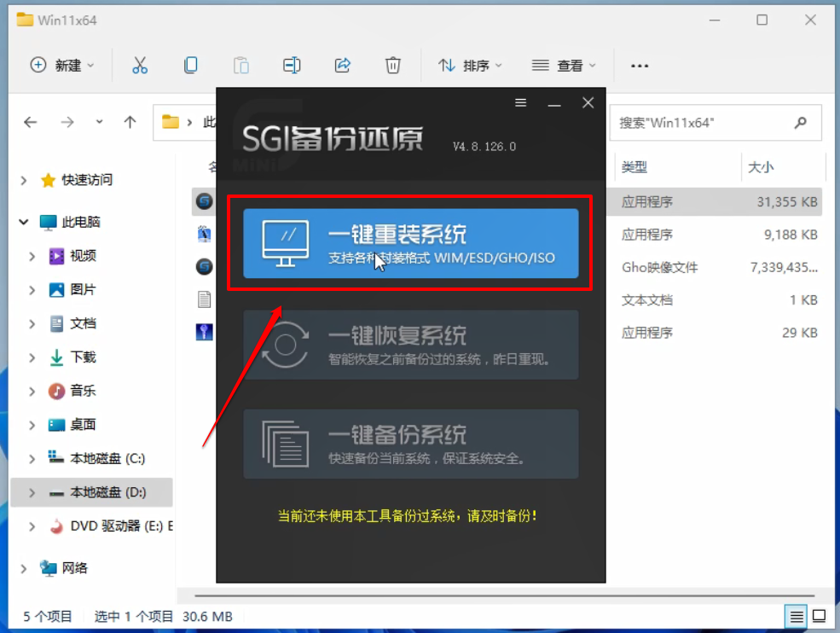Click the up-one-level arrow icon
Image resolution: width=840 pixels, height=633 pixels.
(130, 122)
